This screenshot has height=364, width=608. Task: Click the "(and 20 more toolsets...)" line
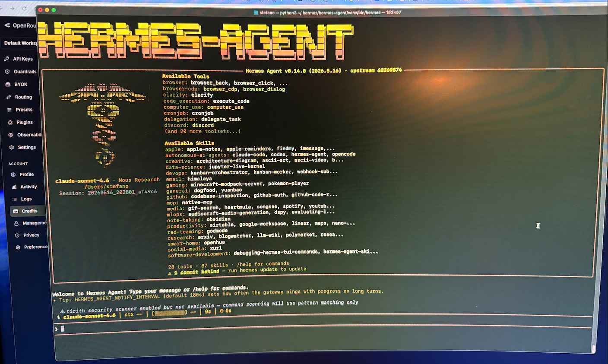click(203, 131)
